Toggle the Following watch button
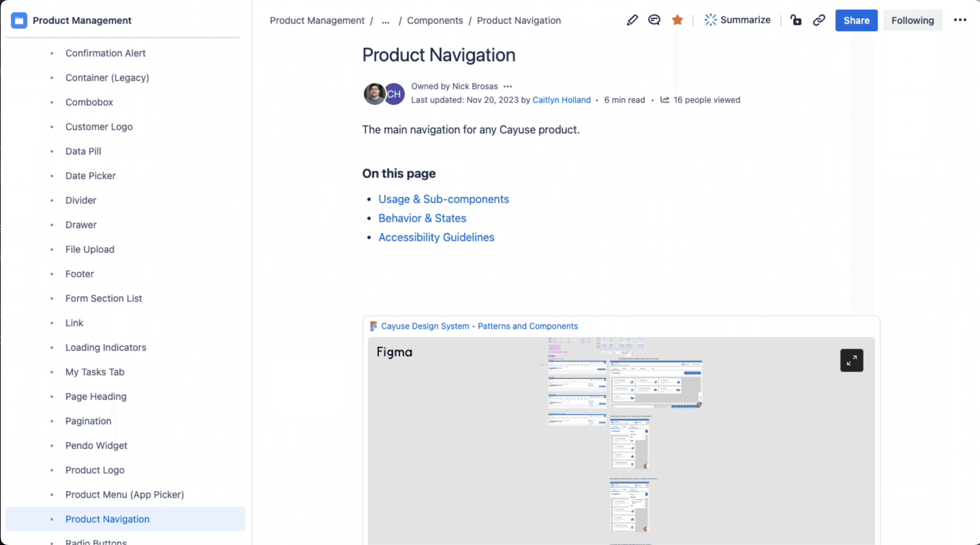980x545 pixels. pos(912,20)
